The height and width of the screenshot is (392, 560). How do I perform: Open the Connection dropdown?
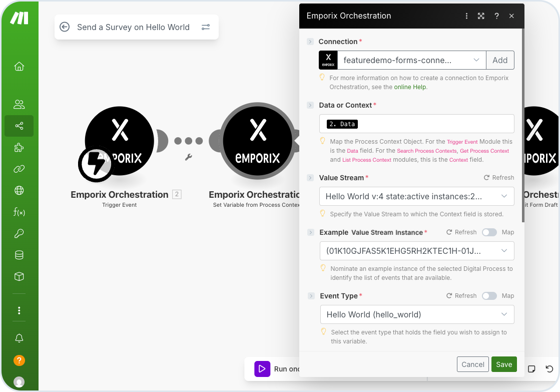(411, 60)
